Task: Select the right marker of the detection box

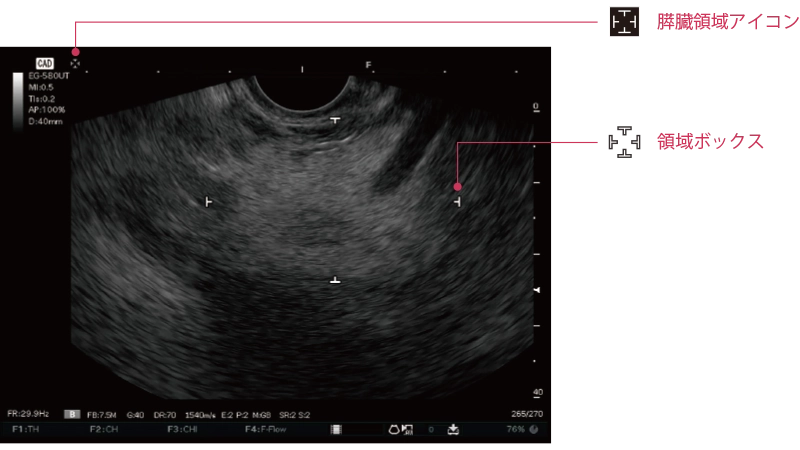Action: [x=457, y=201]
